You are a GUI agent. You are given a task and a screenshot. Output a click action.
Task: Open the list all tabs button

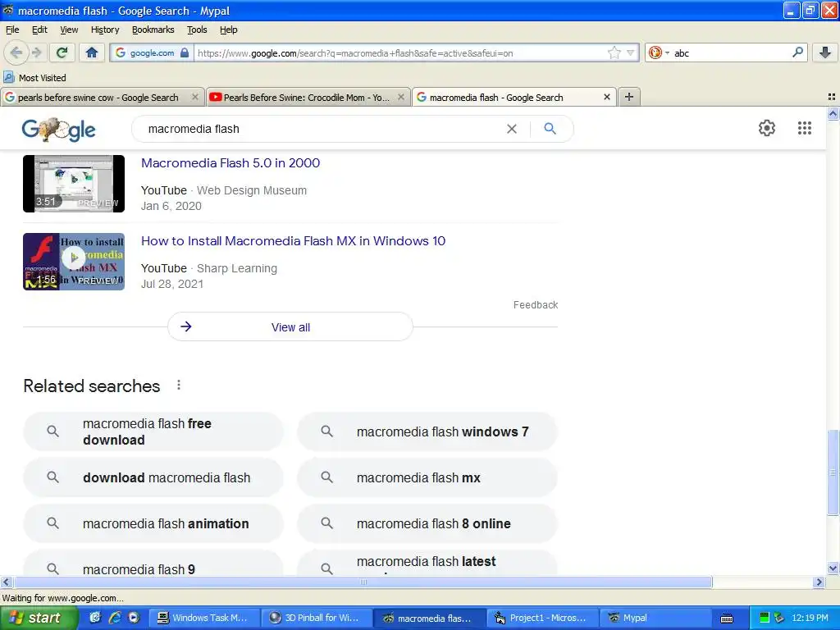pyautogui.click(x=832, y=97)
